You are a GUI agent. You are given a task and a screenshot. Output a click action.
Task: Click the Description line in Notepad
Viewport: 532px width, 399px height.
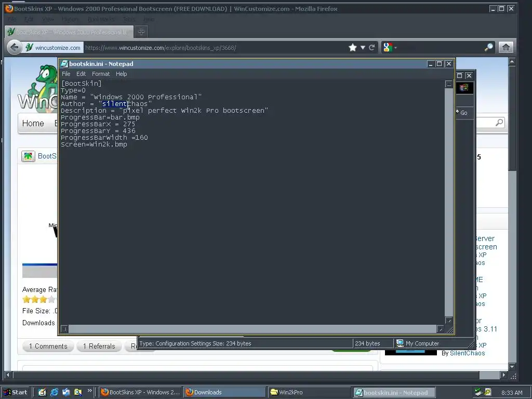(x=164, y=111)
